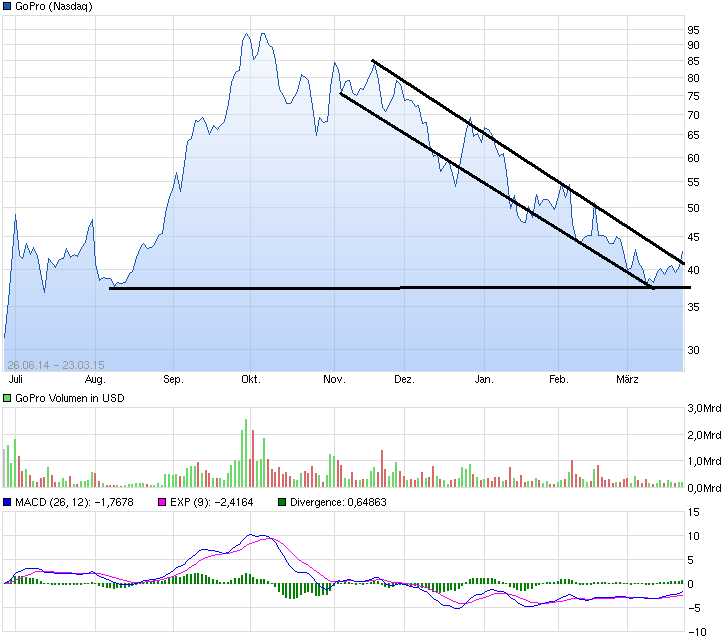Screen dimensions: 726x640
Task: Click the dark green Divergence legend square
Action: (x=281, y=502)
